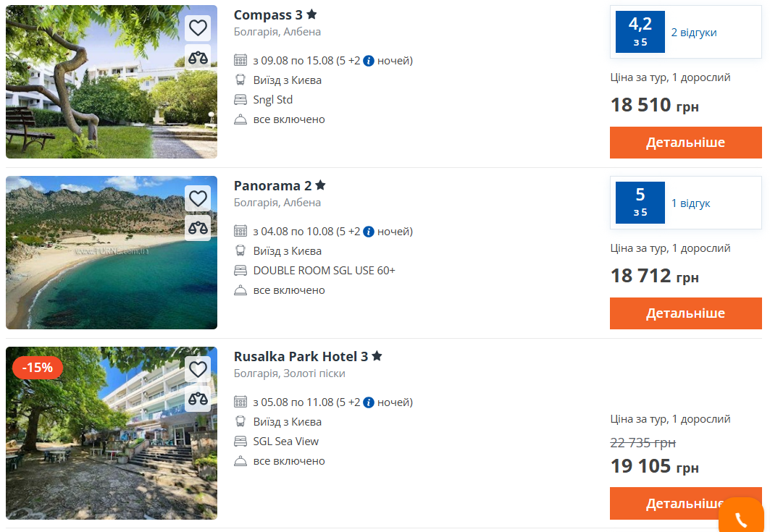Favorite the Panorama 2 hotel heart
The width and height of the screenshot is (770, 532).
tap(198, 198)
